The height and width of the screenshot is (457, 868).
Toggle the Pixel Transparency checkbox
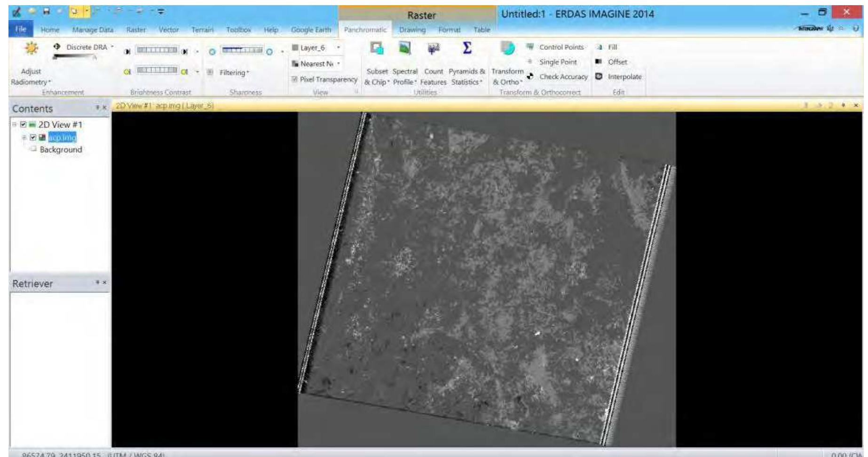(x=295, y=79)
